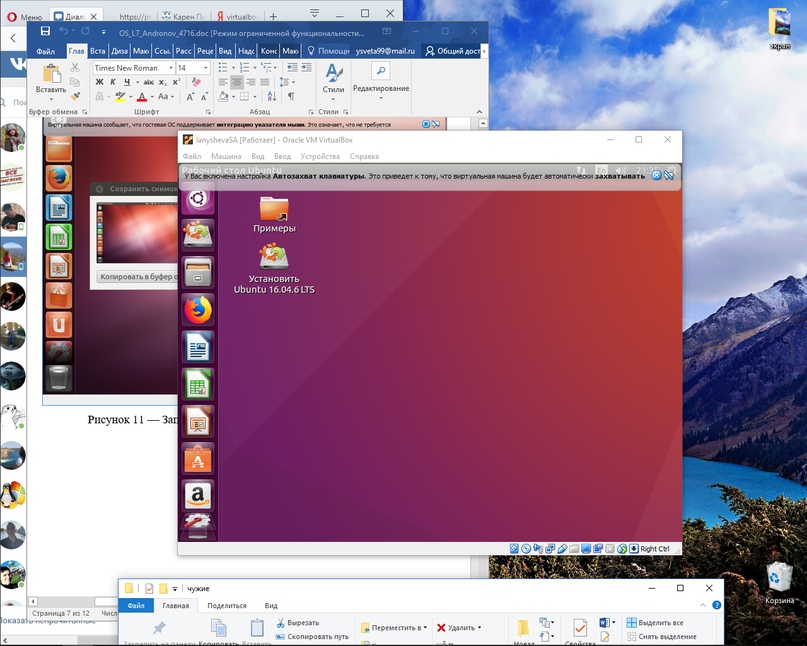Save the Word document with the disk icon
Screen dimensions: 807x646
(45, 32)
